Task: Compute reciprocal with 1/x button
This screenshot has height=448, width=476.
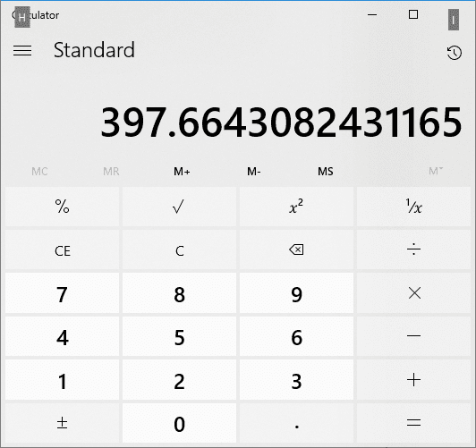Action: tap(413, 207)
